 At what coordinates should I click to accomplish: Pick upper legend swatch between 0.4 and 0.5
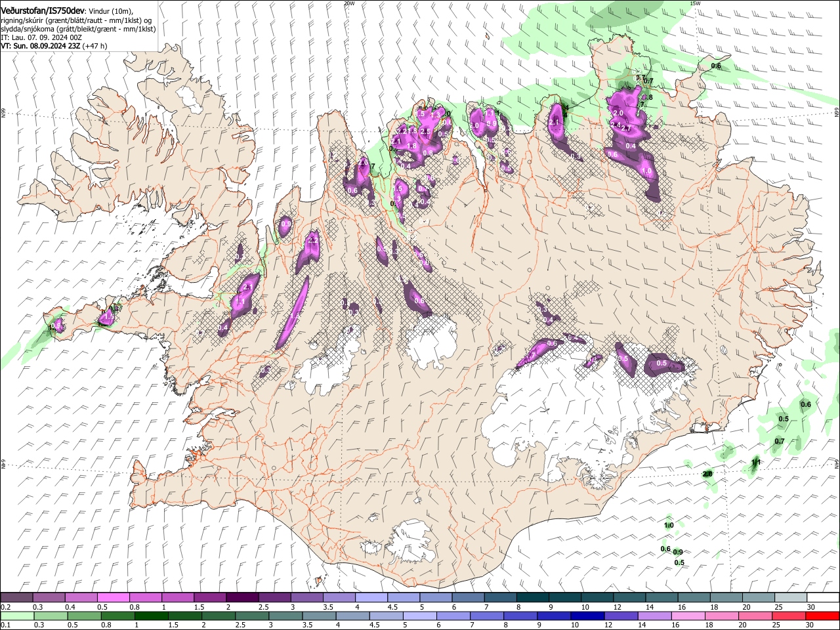click(x=81, y=598)
